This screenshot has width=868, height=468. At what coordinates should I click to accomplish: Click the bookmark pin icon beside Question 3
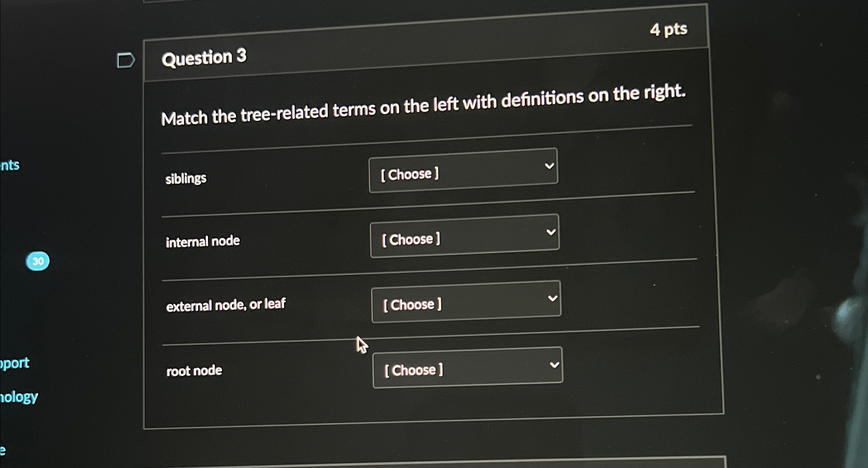pyautogui.click(x=126, y=61)
